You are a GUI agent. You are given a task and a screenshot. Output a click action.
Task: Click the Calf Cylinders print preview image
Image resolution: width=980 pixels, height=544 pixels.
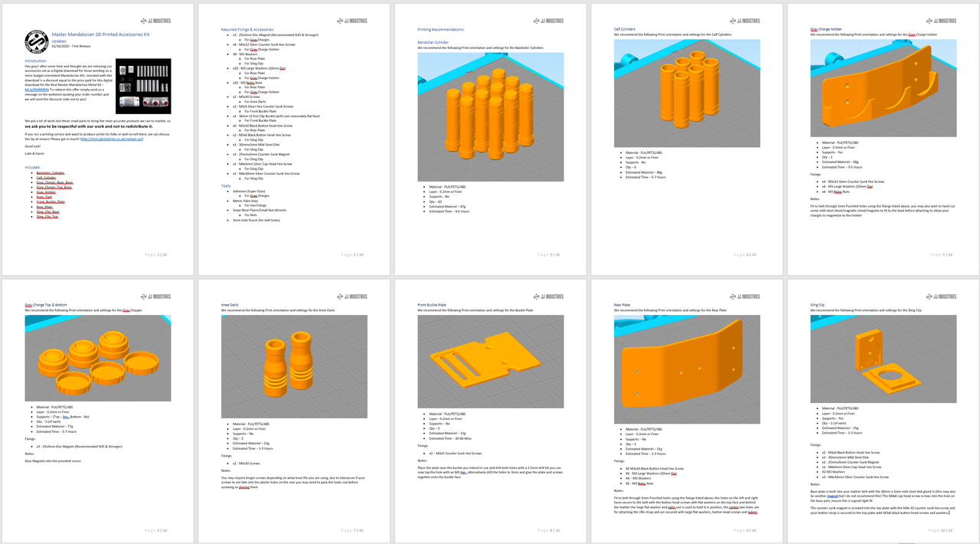687,93
